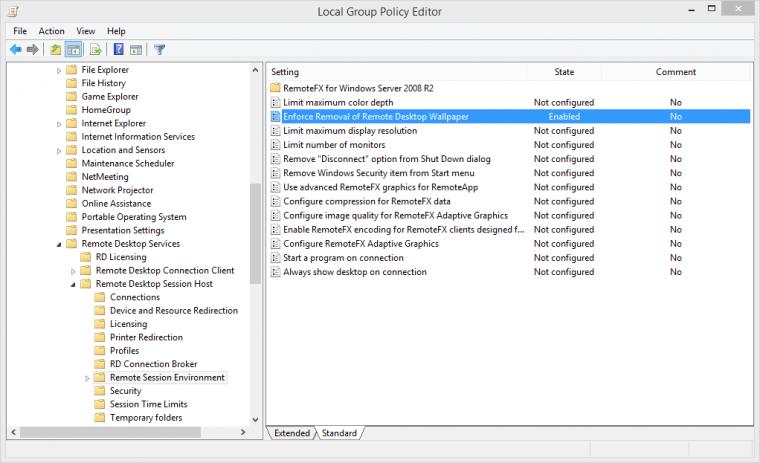Collapse the Remote Desktop Services tree node

[x=59, y=244]
